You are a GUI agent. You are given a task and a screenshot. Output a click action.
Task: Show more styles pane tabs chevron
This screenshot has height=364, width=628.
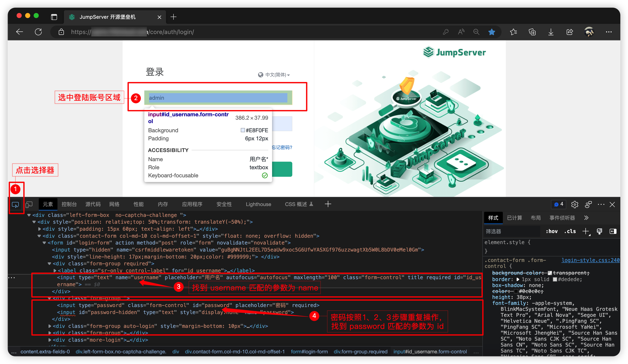pos(586,218)
